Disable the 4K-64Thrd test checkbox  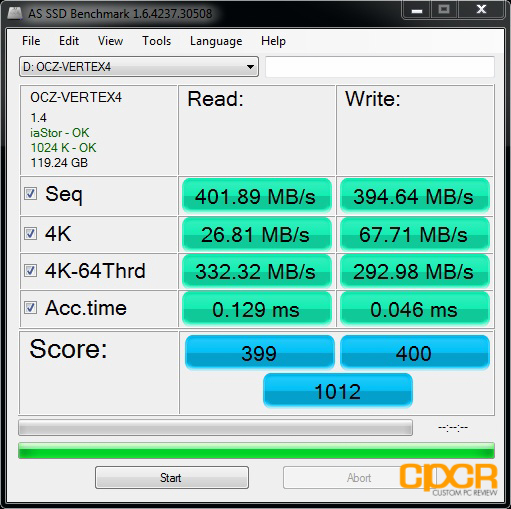(30, 270)
